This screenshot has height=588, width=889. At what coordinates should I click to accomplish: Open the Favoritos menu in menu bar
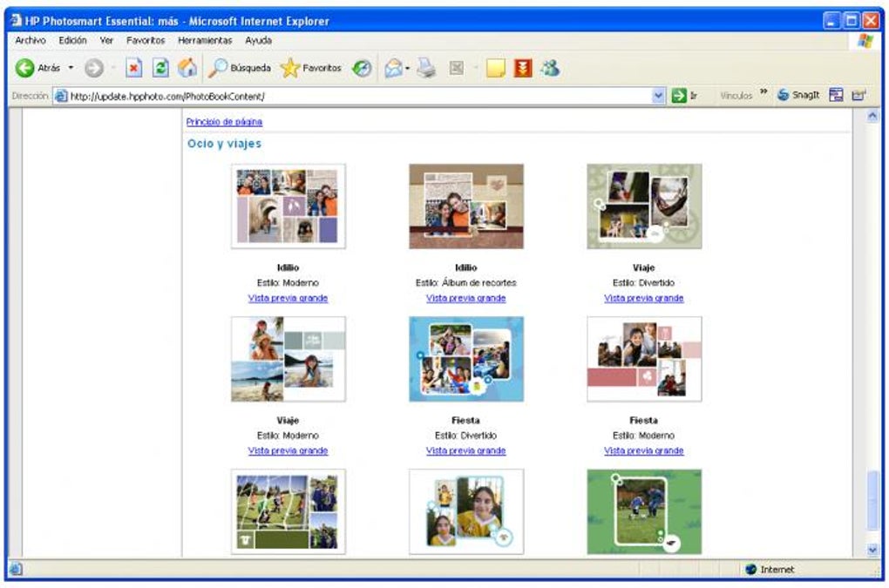coord(146,40)
